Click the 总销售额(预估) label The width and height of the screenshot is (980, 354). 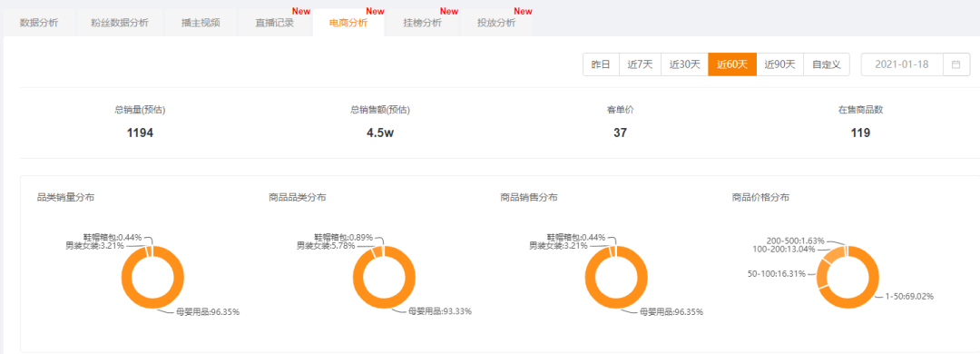click(380, 110)
